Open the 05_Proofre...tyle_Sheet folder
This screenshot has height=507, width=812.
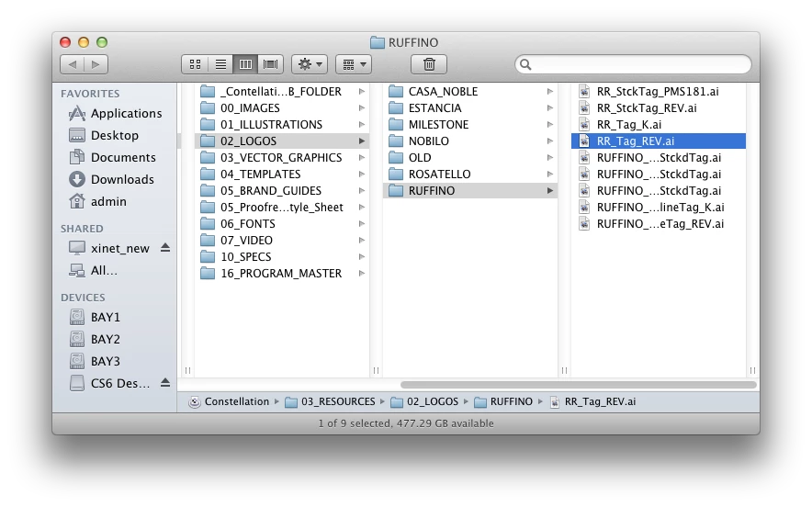point(282,208)
